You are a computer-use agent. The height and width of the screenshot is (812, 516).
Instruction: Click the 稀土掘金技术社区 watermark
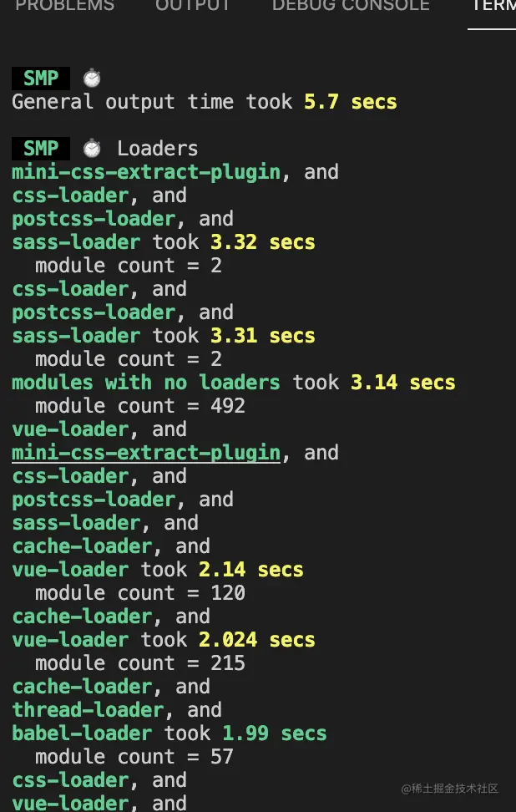(x=450, y=789)
